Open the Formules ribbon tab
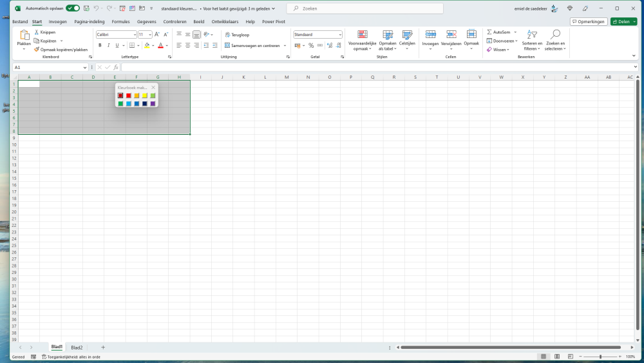 pos(120,21)
